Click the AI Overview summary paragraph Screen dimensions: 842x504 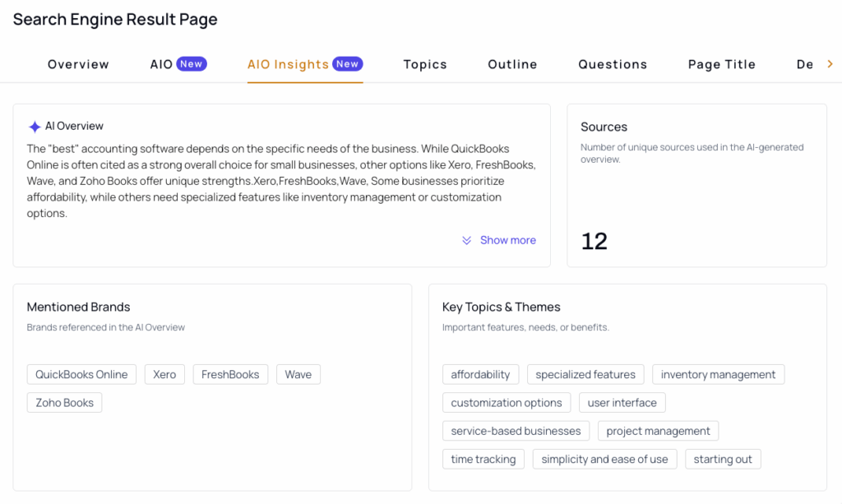tap(281, 181)
